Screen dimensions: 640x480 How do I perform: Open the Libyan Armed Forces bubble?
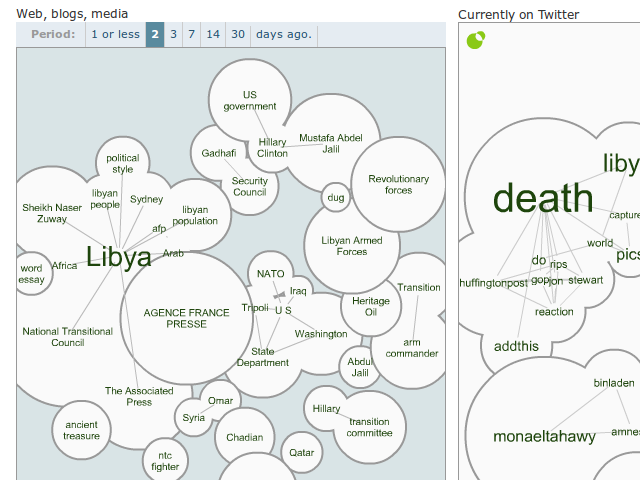point(351,246)
